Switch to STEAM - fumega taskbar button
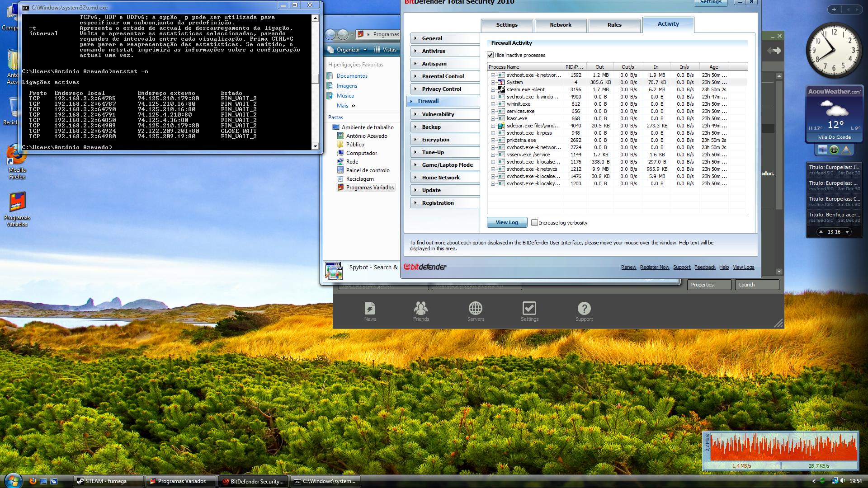The height and width of the screenshot is (488, 868). click(x=108, y=481)
